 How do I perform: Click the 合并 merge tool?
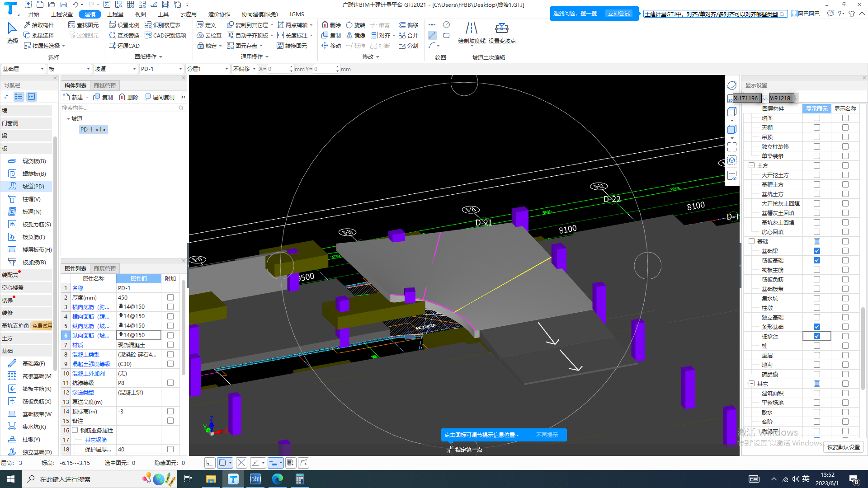[x=408, y=35]
